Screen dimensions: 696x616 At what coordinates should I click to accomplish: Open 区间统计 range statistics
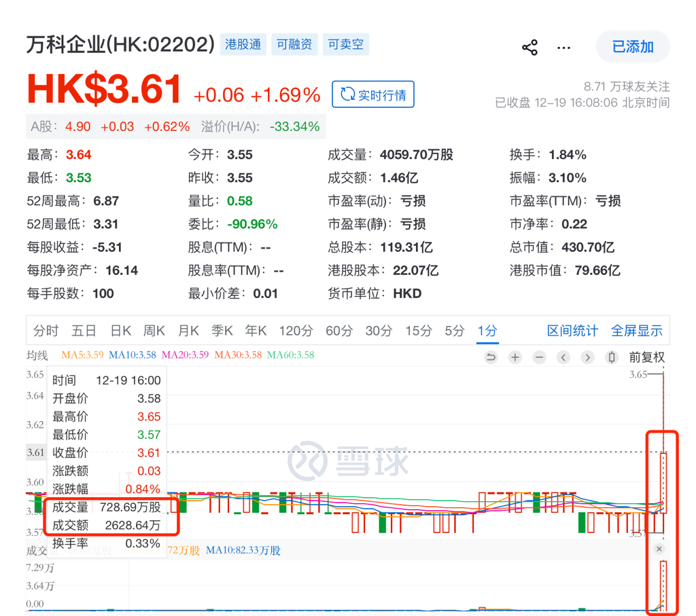pyautogui.click(x=572, y=331)
